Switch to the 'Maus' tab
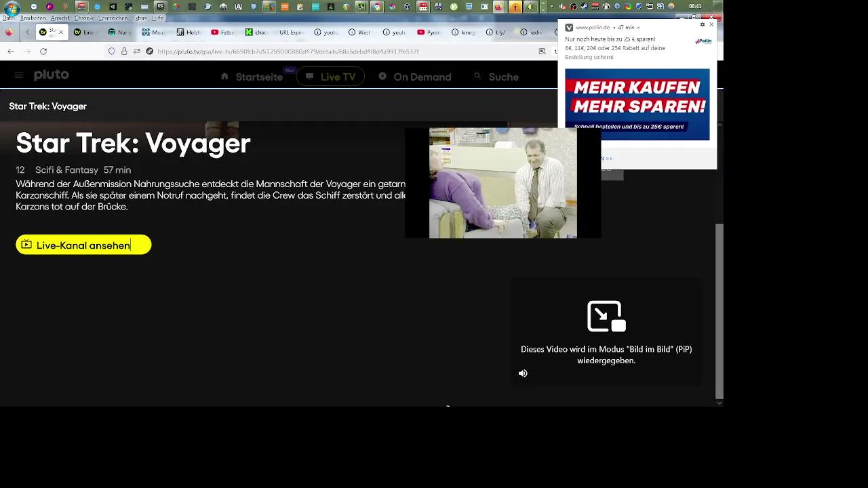 tap(154, 32)
